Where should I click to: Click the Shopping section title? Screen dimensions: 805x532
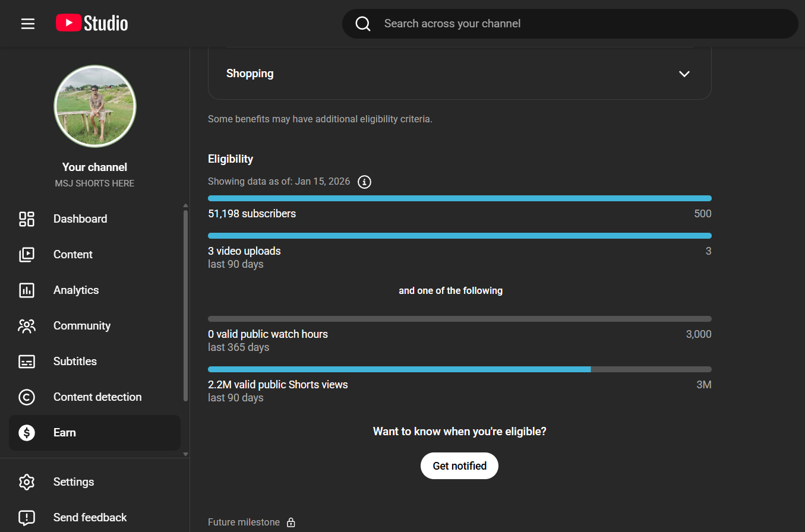250,74
